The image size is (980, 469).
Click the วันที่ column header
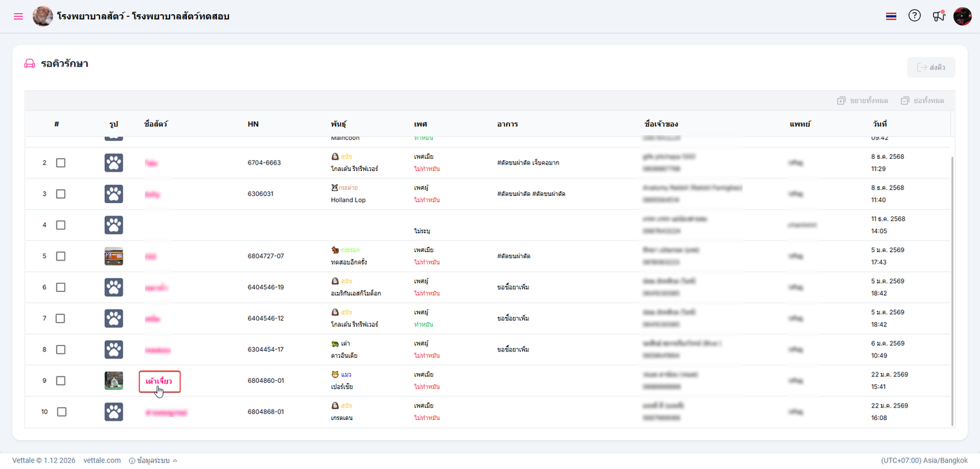[880, 124]
